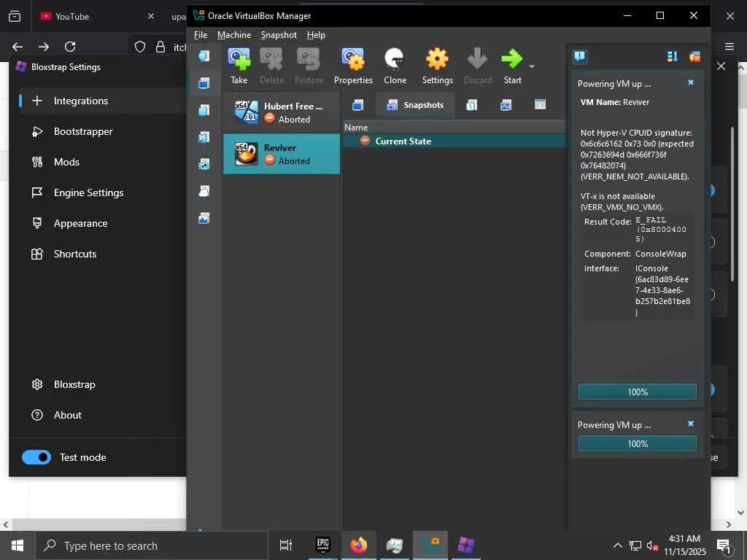The height and width of the screenshot is (560, 747).
Task: Open Bootstrapper page in Bloxstrap Settings
Action: tap(102, 131)
